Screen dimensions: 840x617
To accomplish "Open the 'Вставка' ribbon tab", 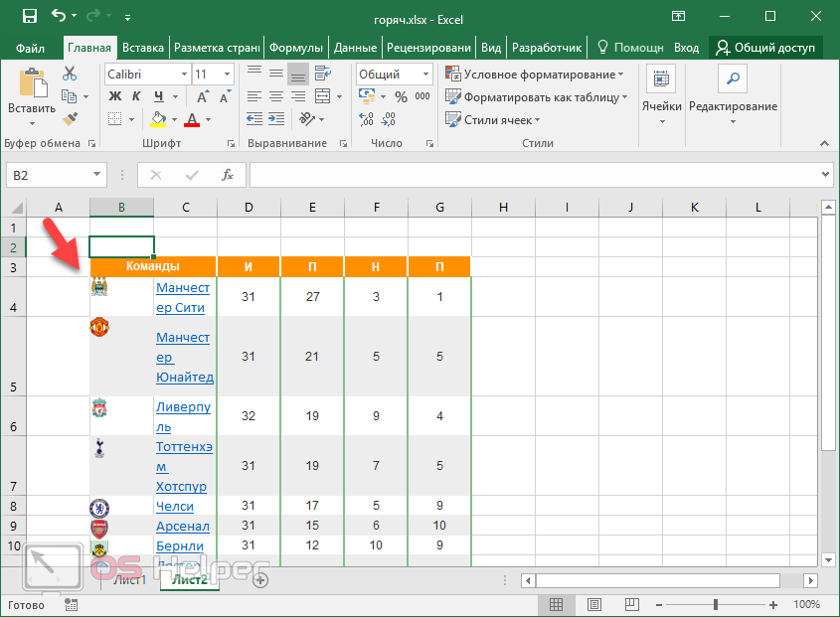I will click(x=143, y=48).
